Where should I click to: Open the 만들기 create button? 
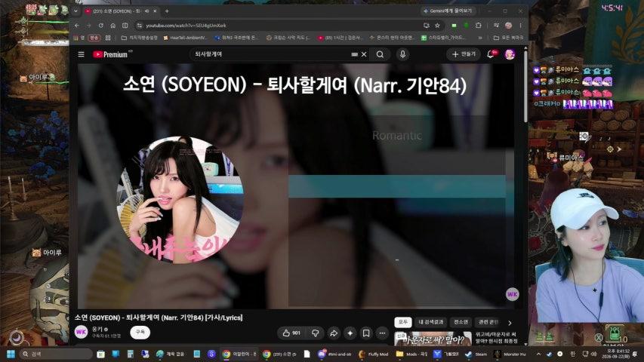click(x=464, y=54)
